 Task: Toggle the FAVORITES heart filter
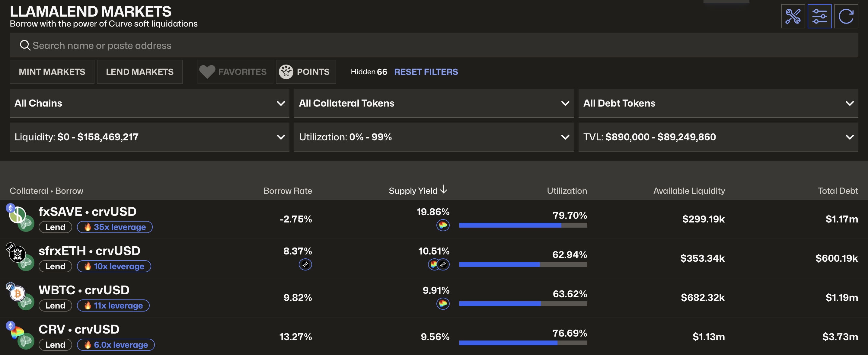(x=207, y=72)
